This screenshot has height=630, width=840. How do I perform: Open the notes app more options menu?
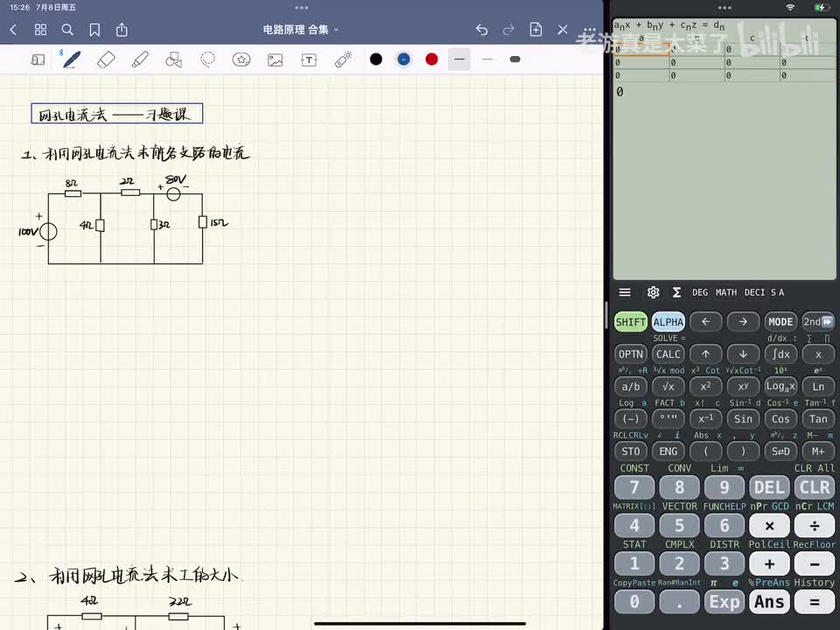589,30
